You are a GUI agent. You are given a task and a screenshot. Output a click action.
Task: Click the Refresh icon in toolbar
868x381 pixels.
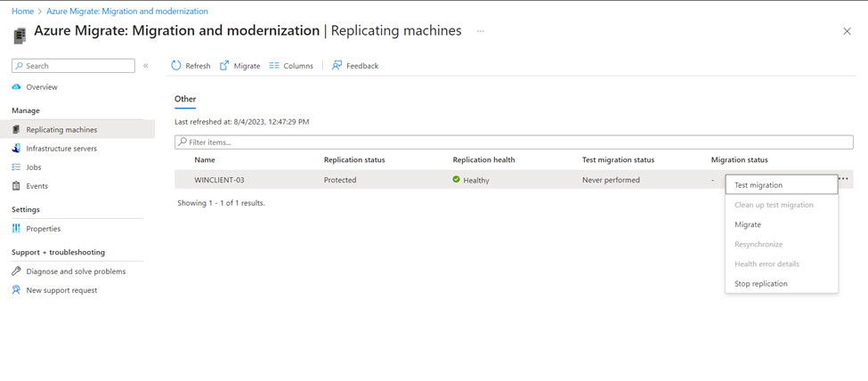[176, 66]
